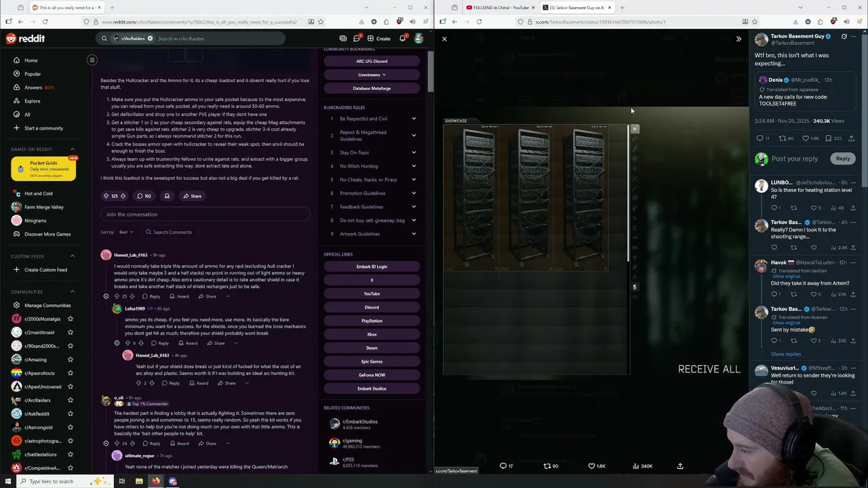868x488 pixels.
Task: Favorite r/Amazing with the star
Action: (x=71, y=359)
